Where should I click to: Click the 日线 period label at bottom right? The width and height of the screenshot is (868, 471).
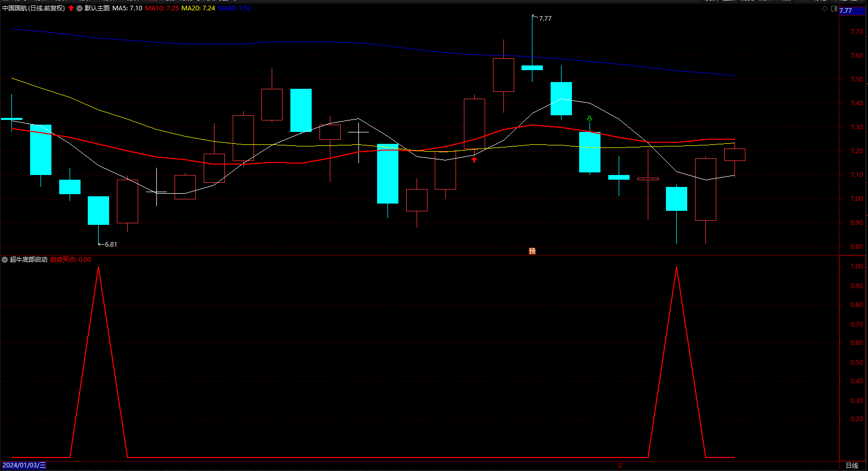point(852,466)
